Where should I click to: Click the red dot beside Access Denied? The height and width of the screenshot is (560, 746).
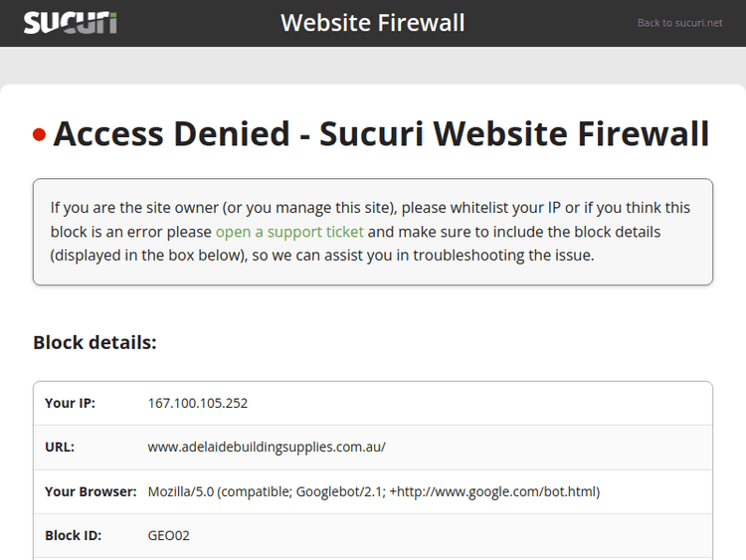(40, 134)
